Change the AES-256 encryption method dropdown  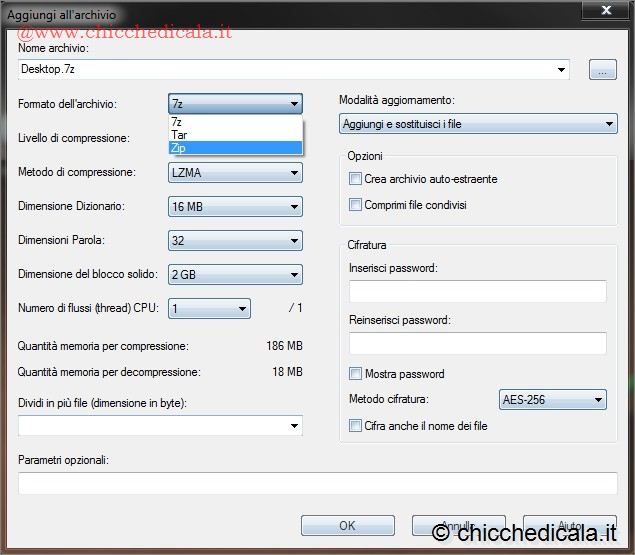point(552,400)
